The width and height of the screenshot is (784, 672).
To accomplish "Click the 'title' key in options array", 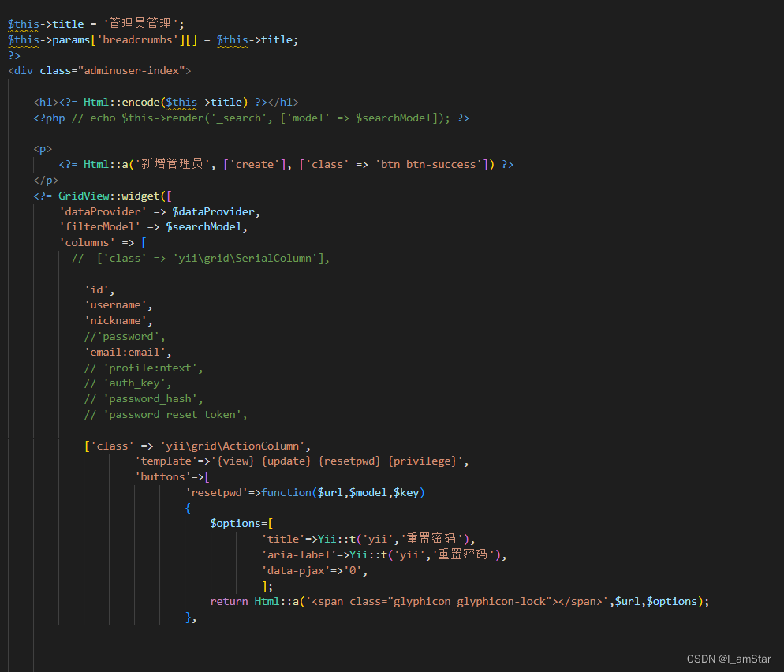I will click(x=283, y=539).
